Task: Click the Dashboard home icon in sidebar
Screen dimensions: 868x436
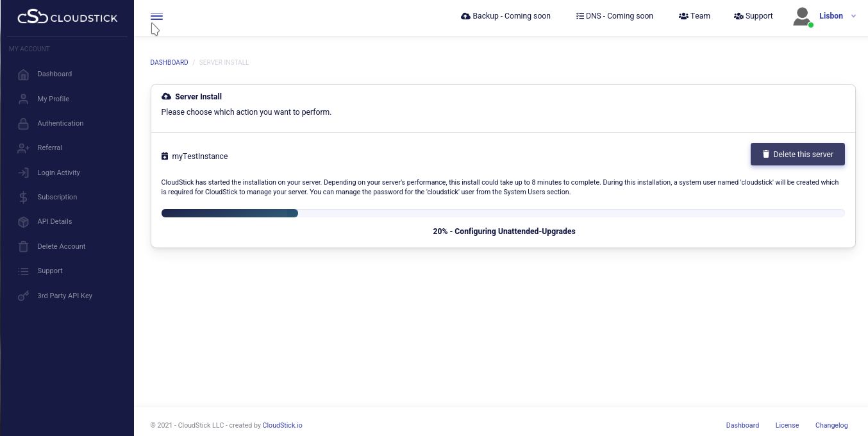Action: point(24,74)
